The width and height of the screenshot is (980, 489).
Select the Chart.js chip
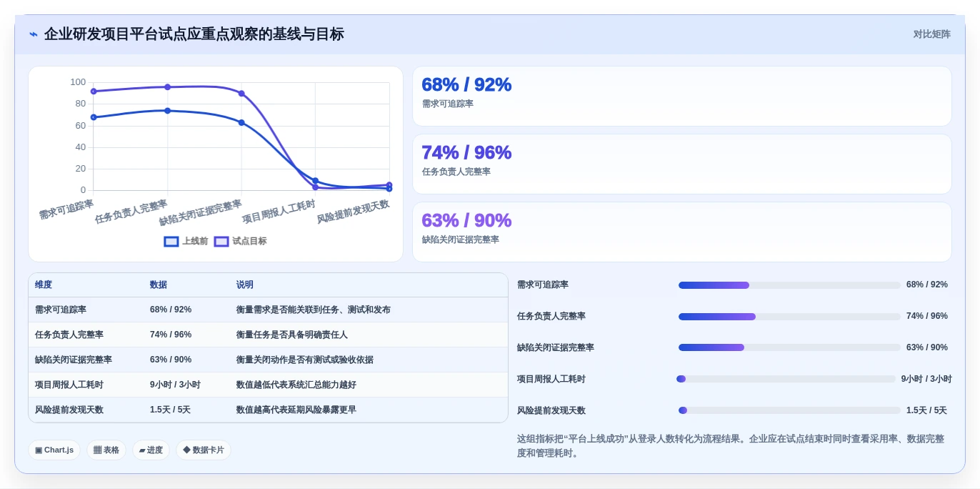(54, 450)
